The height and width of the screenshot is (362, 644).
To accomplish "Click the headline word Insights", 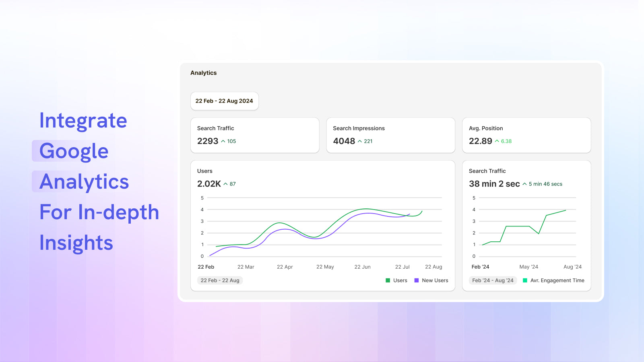I will 76,243.
